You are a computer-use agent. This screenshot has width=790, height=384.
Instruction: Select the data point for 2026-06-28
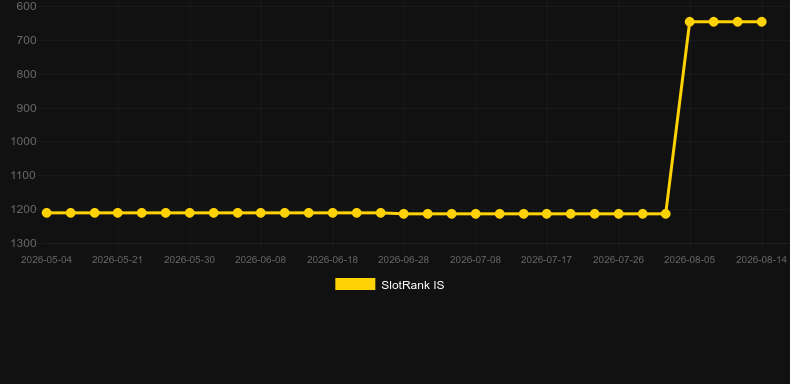(404, 214)
